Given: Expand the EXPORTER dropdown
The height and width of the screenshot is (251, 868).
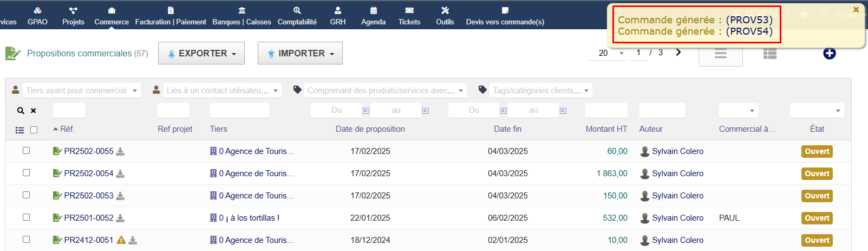Looking at the screenshot, I should [x=201, y=53].
